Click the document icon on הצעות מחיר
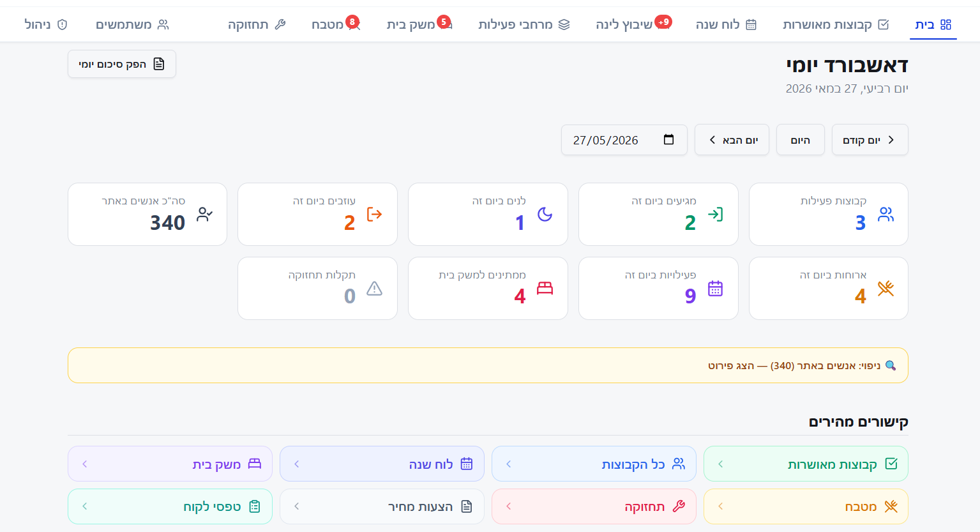This screenshot has height=532, width=980. pyautogui.click(x=467, y=506)
